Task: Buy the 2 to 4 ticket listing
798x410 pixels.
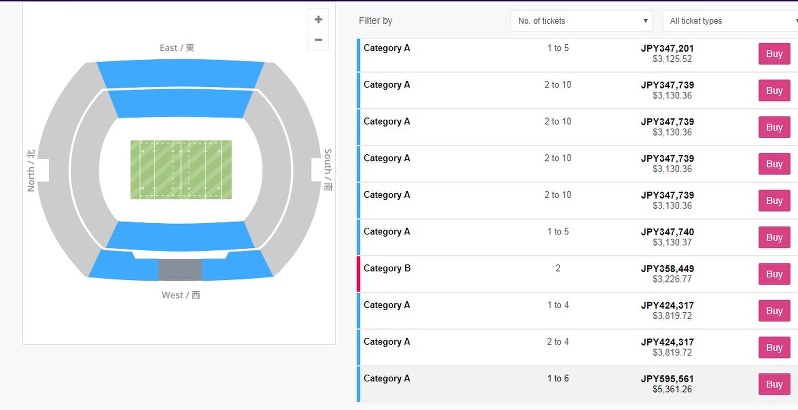Action: pos(774,347)
